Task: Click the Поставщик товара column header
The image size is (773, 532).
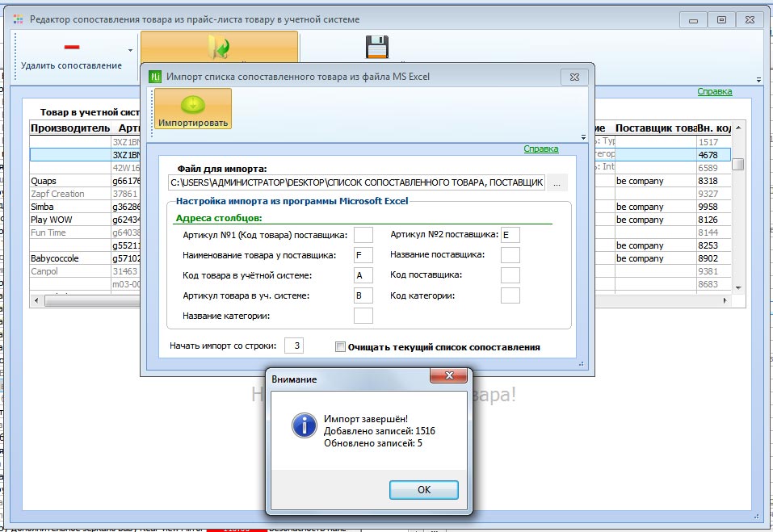Action: pos(656,128)
